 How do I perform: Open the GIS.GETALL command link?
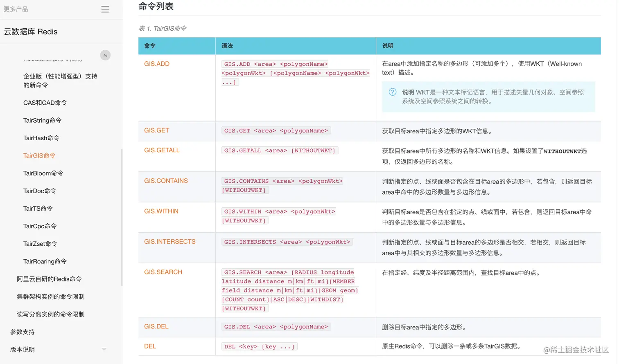coord(161,150)
